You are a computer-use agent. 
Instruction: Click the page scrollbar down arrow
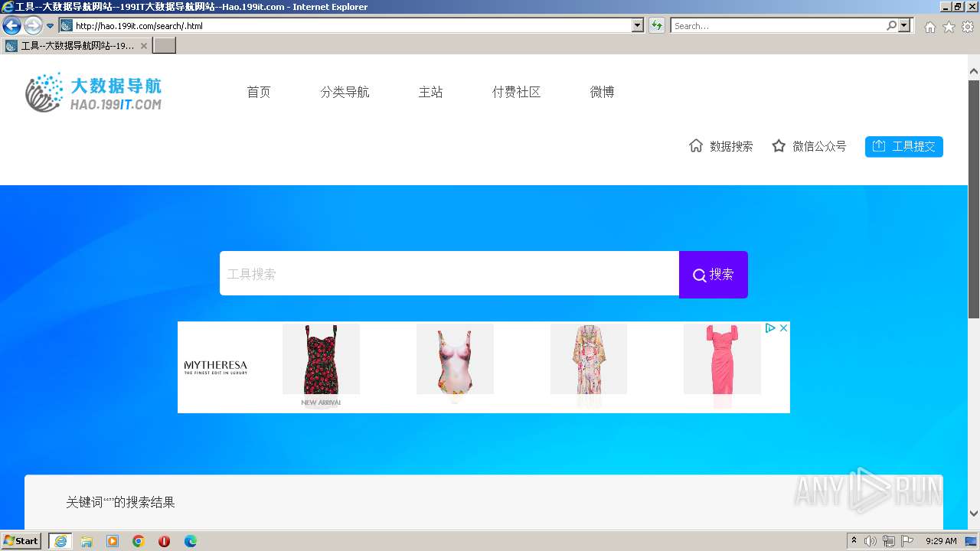(x=974, y=514)
